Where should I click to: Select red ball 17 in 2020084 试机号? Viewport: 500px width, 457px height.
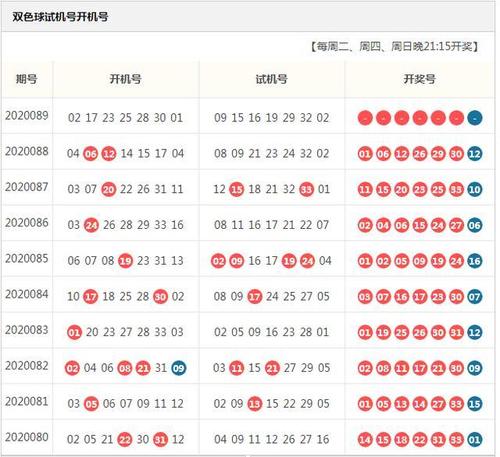[255, 297]
